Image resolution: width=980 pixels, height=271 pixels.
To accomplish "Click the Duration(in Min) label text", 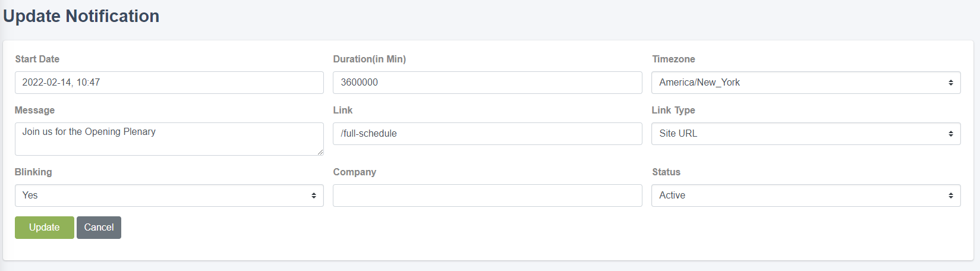I will tap(370, 59).
